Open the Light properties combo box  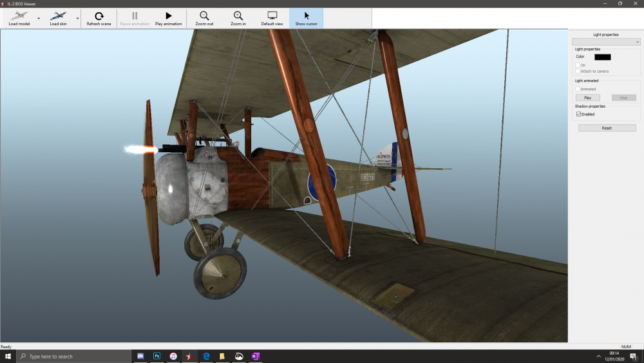[605, 42]
